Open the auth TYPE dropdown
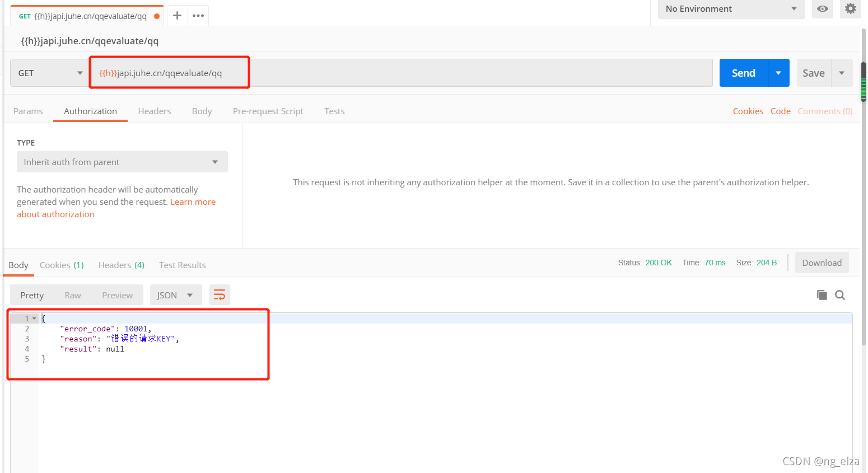Viewport: 868px width, 473px height. coord(122,162)
